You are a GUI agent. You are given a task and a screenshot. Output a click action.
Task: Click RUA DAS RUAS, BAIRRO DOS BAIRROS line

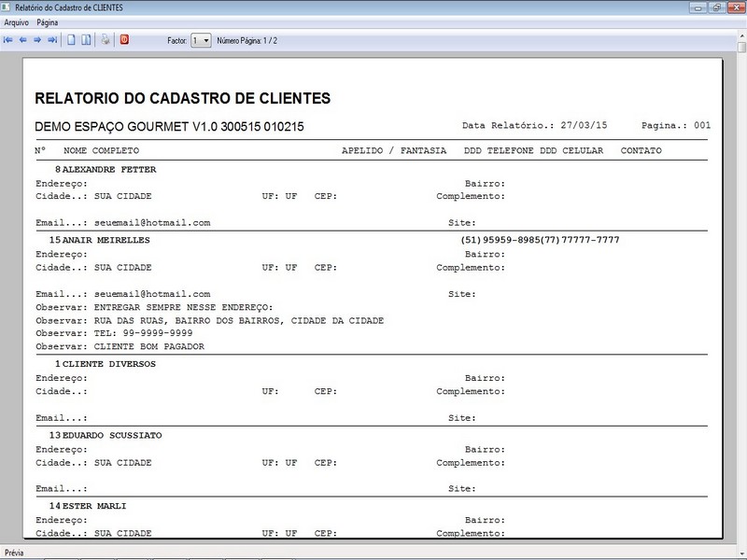239,320
